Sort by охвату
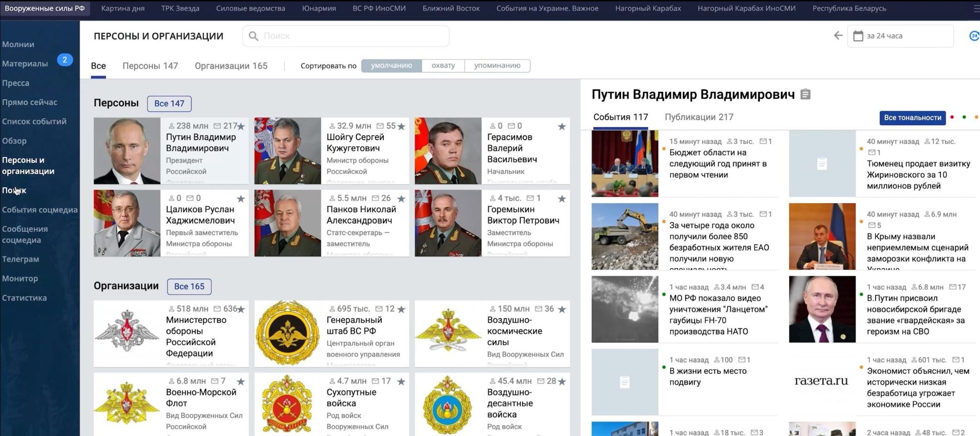980x436 pixels. [443, 65]
